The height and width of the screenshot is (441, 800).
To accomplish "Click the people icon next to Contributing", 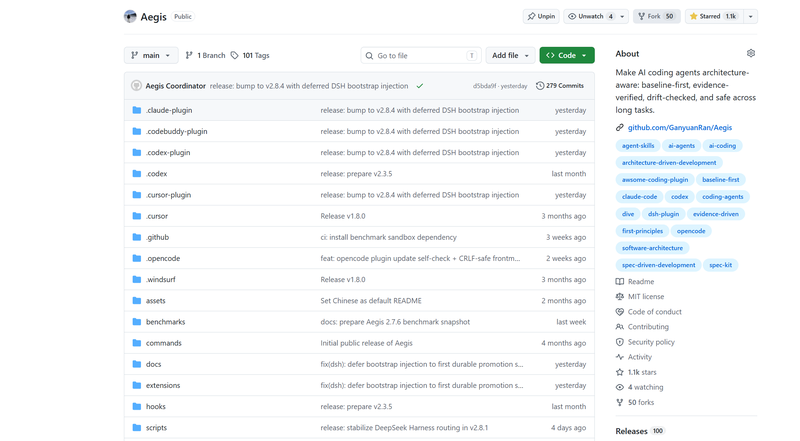I will [619, 327].
